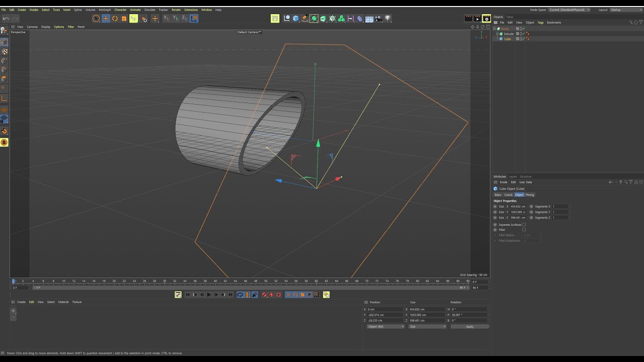
Task: Open the Takes tab
Action: 510,17
